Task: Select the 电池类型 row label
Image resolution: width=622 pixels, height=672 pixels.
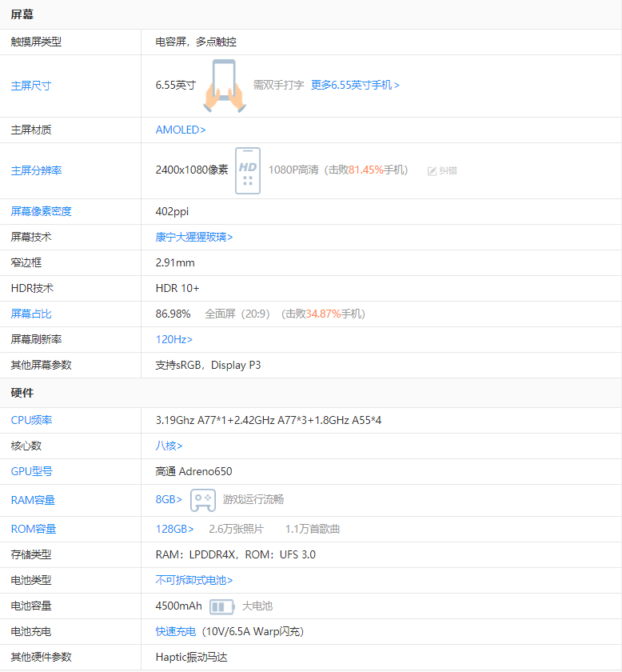Action: [31, 580]
